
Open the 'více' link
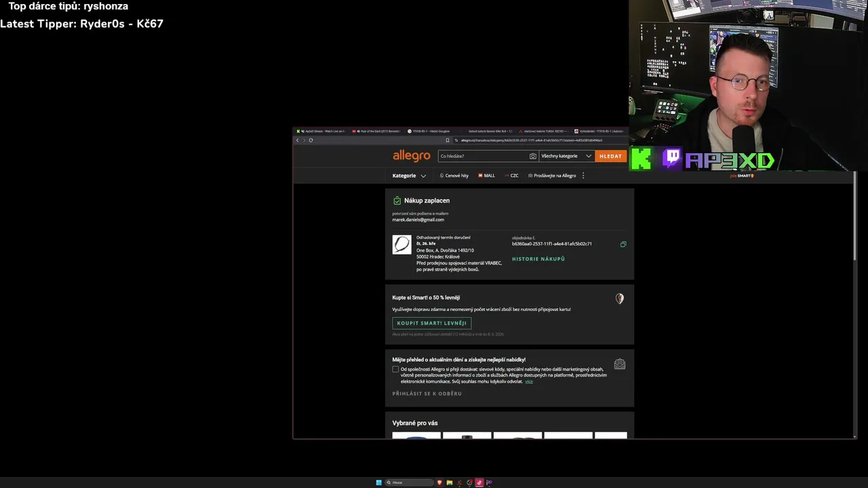(x=529, y=382)
